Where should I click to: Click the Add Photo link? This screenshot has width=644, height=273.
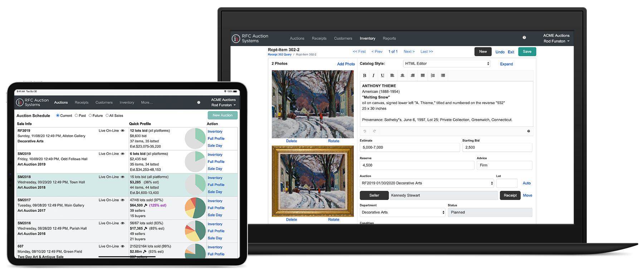[346, 64]
